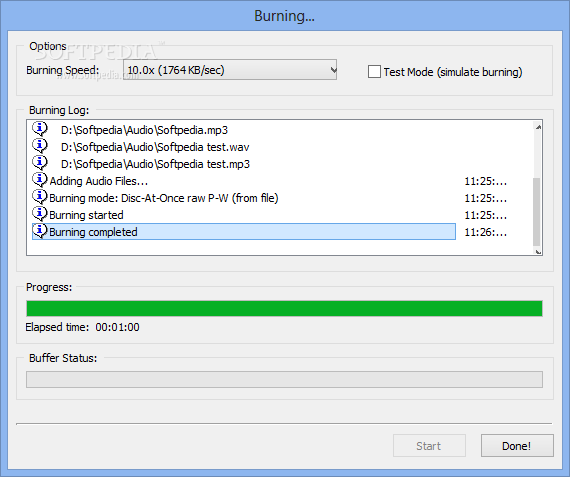
Task: Select the 'Burning completed' log row
Action: (244, 232)
